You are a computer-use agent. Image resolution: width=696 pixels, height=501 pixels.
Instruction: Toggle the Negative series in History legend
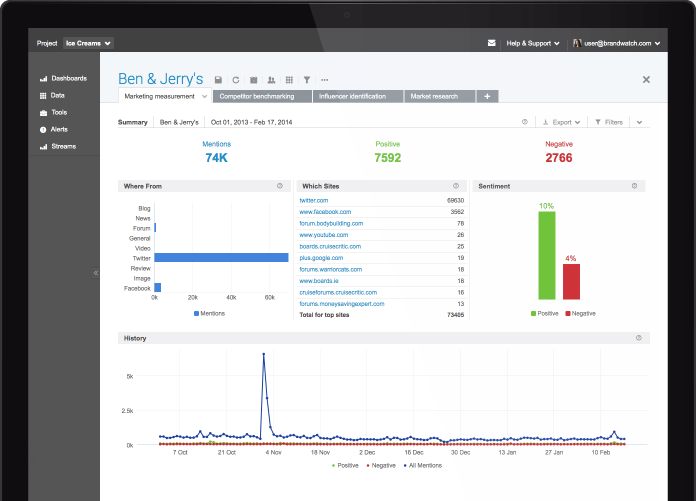tap(381, 465)
